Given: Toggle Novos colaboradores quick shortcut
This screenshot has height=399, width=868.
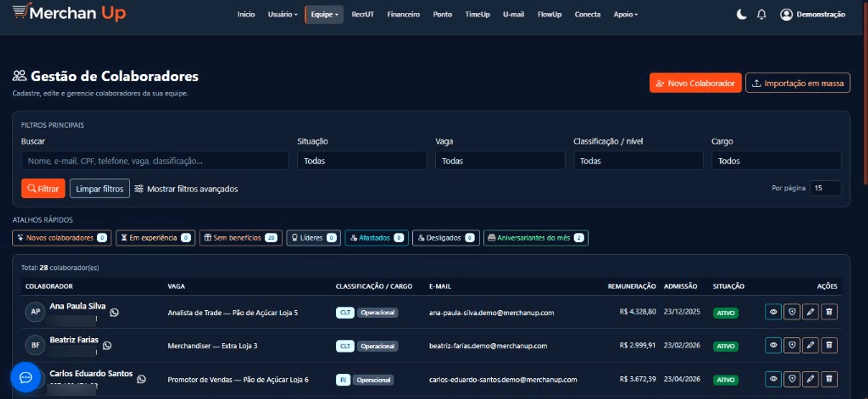Looking at the screenshot, I should 62,238.
